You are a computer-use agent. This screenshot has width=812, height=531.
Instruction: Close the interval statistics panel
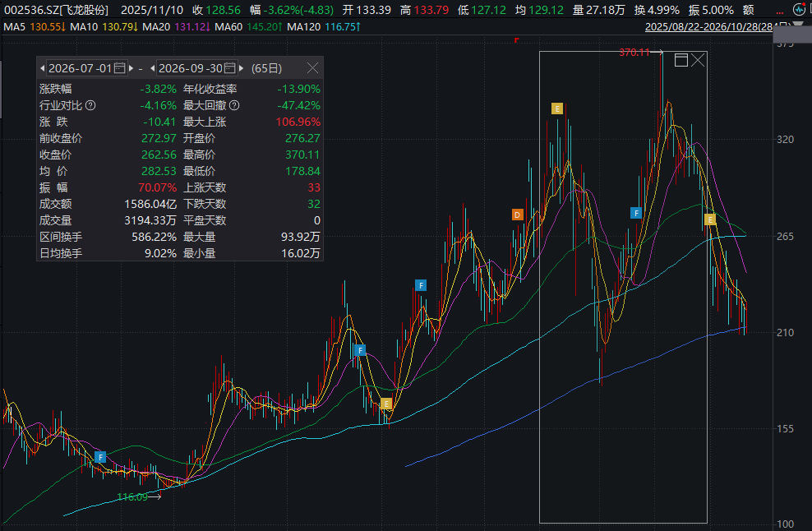(x=312, y=68)
